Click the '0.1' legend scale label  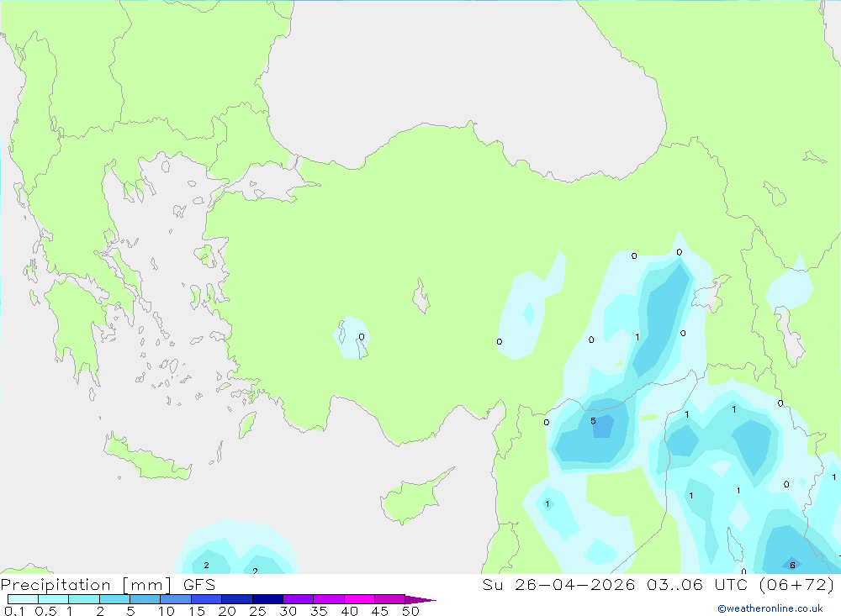(13, 611)
